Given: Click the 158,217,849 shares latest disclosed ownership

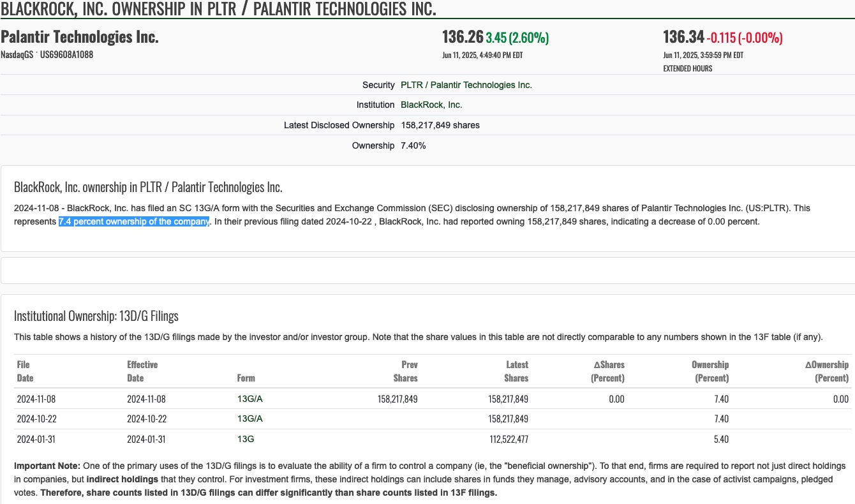Looking at the screenshot, I should tap(440, 125).
